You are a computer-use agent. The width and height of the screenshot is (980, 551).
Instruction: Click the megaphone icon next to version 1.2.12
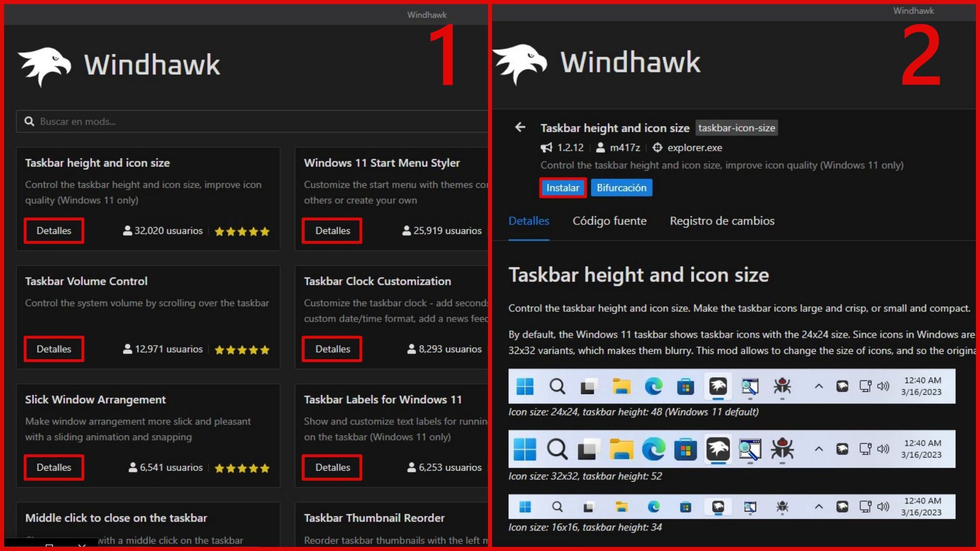click(546, 148)
